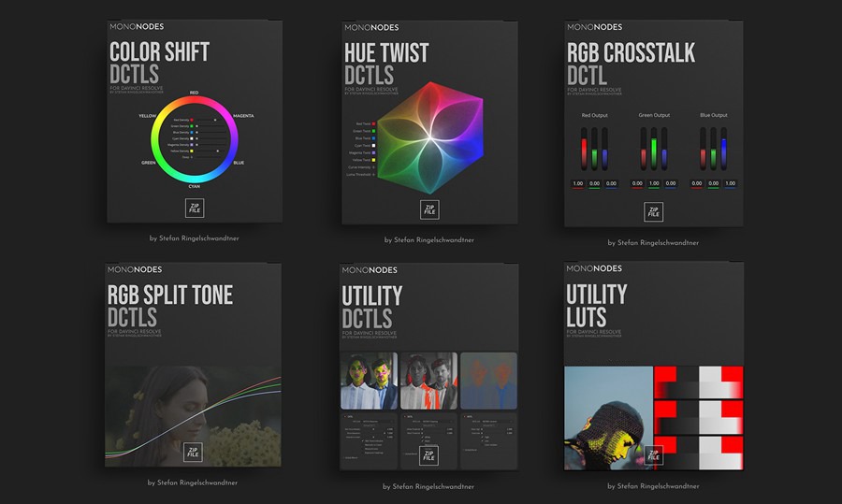The width and height of the screenshot is (842, 504).
Task: Click the ZIP FILE icon on RGB Split Tone DCTLs
Action: pos(193,452)
